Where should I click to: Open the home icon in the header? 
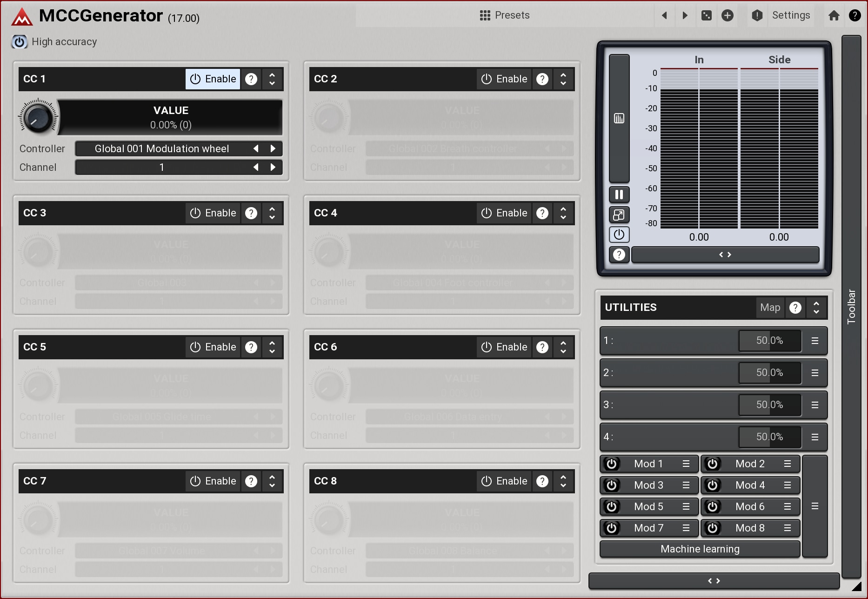click(834, 15)
